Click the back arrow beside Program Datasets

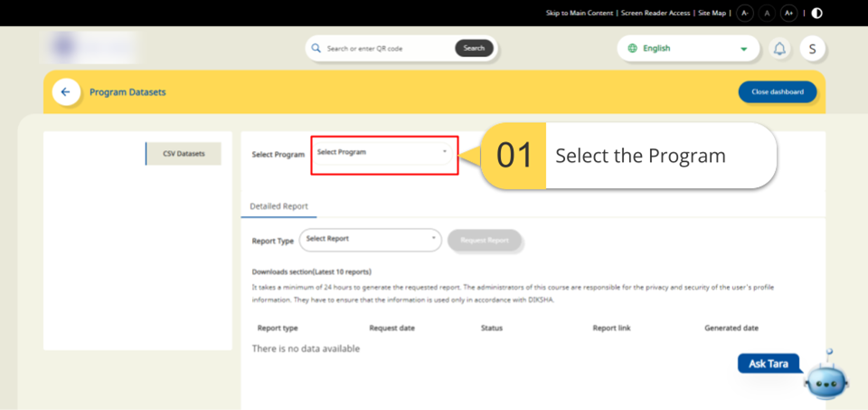tap(65, 92)
